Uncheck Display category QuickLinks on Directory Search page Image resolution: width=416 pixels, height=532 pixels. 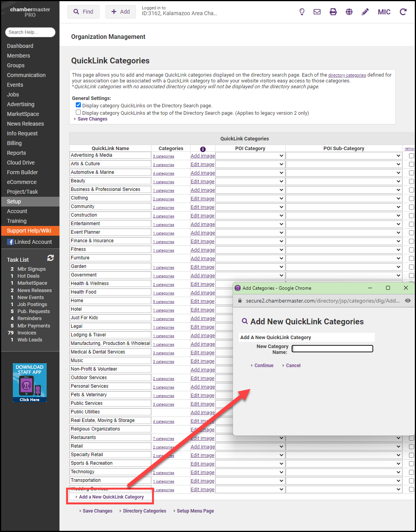pos(79,105)
